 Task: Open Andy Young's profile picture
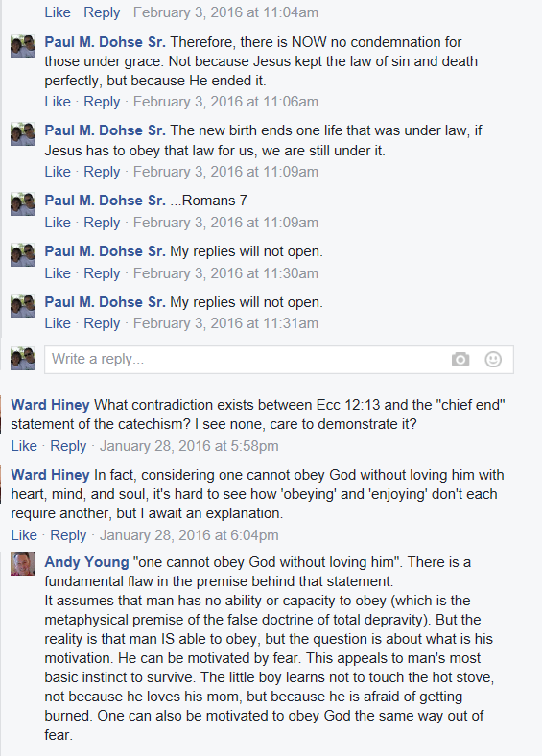pyautogui.click(x=23, y=563)
